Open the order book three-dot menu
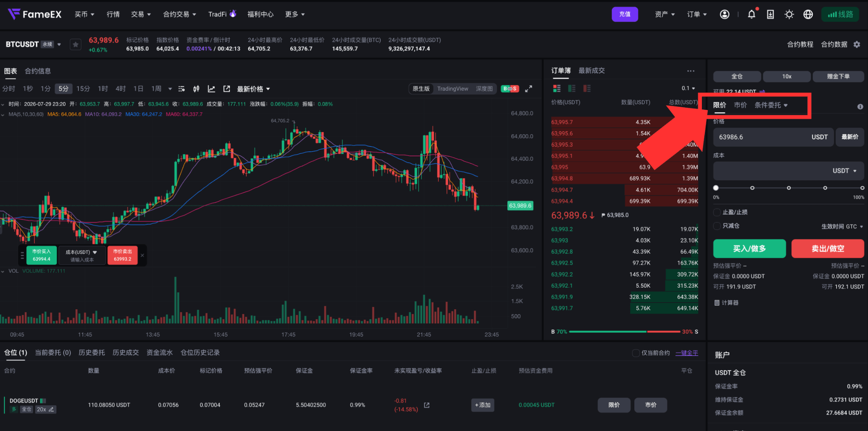 691,71
